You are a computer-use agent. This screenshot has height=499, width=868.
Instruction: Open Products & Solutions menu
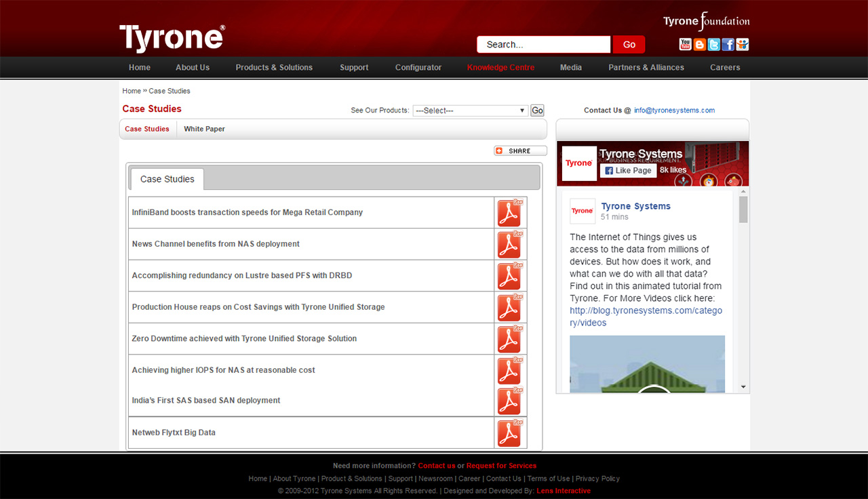[274, 68]
